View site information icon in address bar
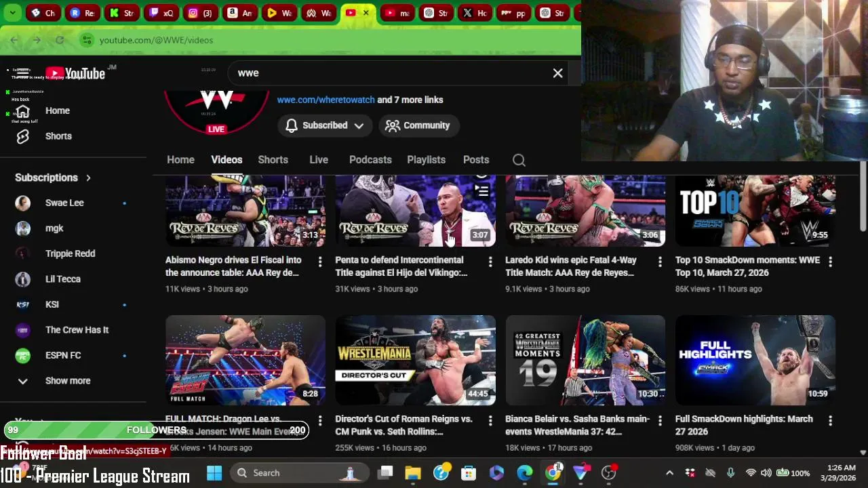The width and height of the screenshot is (868, 488). pyautogui.click(x=87, y=40)
